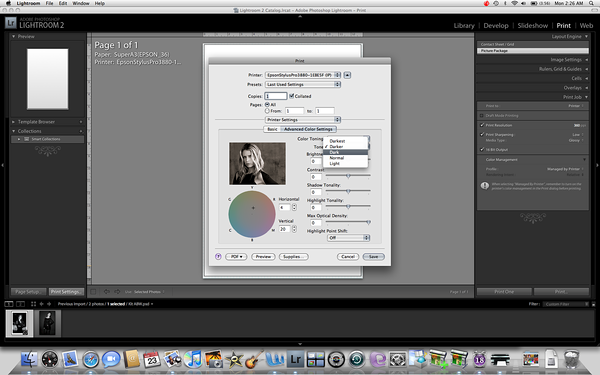Open the Window menu in menu bar

point(81,3)
